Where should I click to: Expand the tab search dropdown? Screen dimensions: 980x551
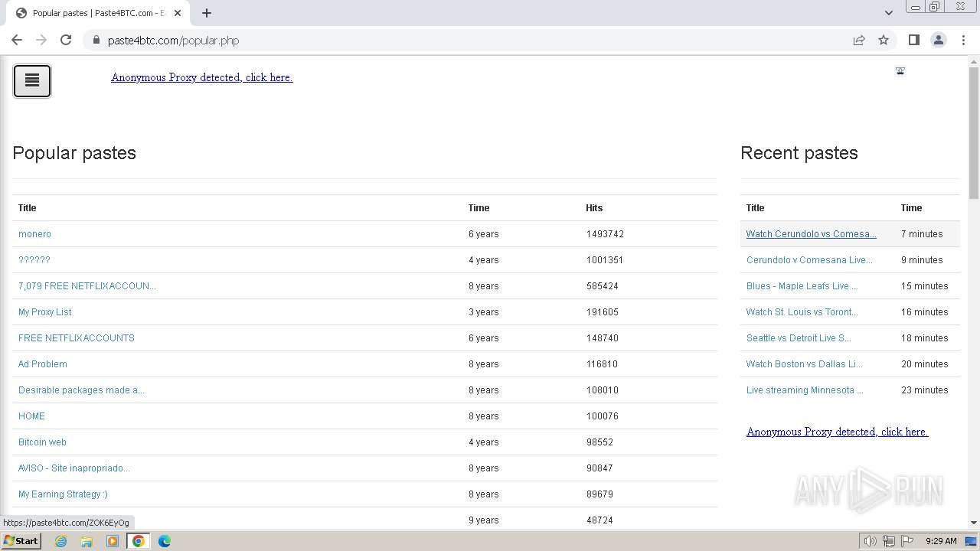click(x=888, y=13)
